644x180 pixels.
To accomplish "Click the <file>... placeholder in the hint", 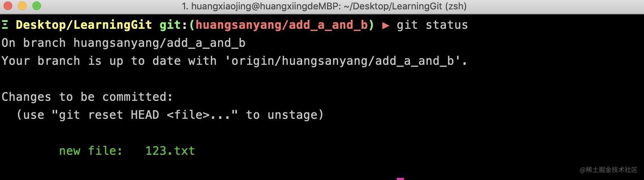I will tap(198, 115).
